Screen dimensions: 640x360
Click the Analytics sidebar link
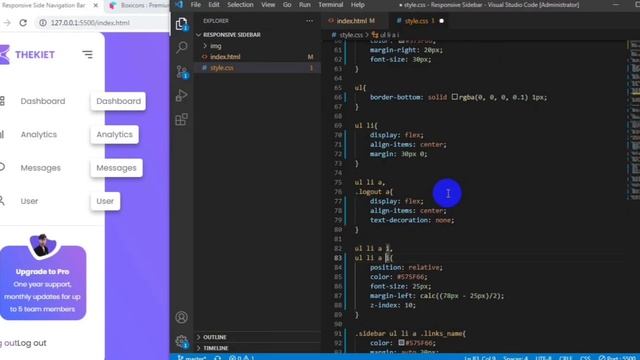(39, 135)
